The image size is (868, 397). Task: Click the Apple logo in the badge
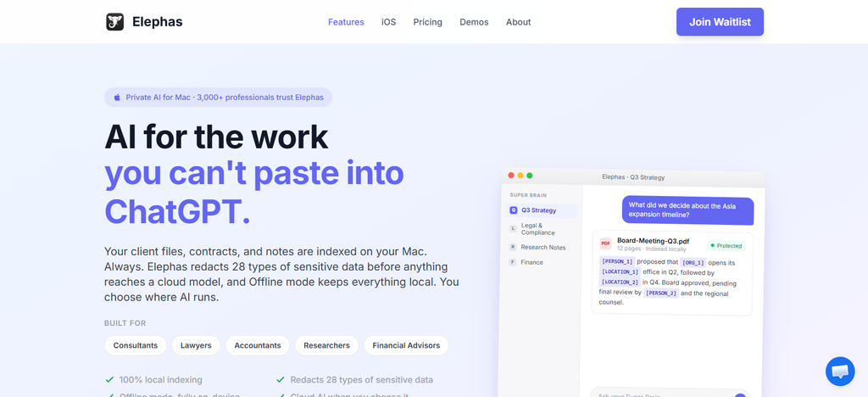(x=117, y=98)
